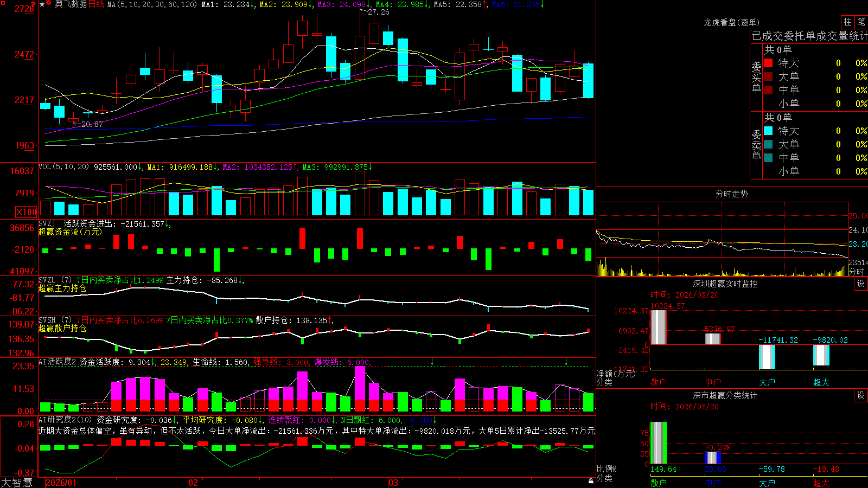Image resolution: width=868 pixels, height=488 pixels.
Task: Click the MA3: 24.098 value
Action: pyautogui.click(x=342, y=4)
